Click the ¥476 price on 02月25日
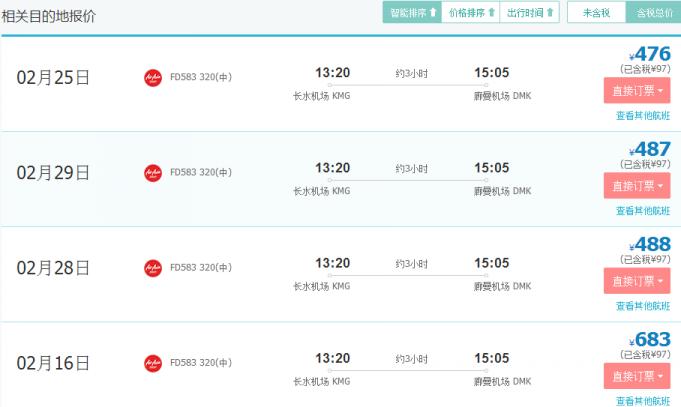 click(652, 55)
